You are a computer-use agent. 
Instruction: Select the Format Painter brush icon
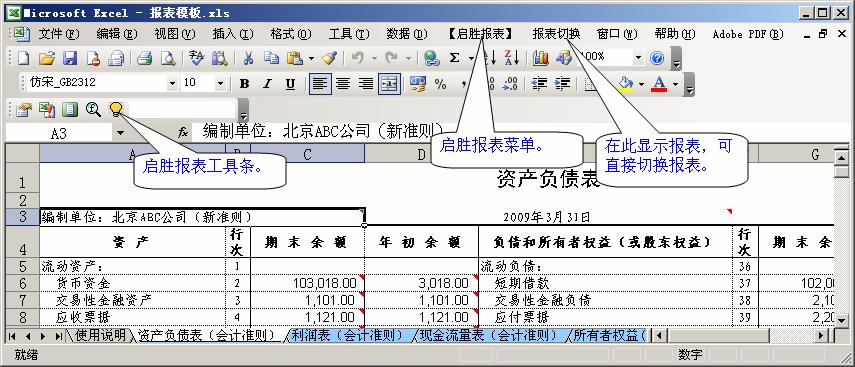(330, 58)
